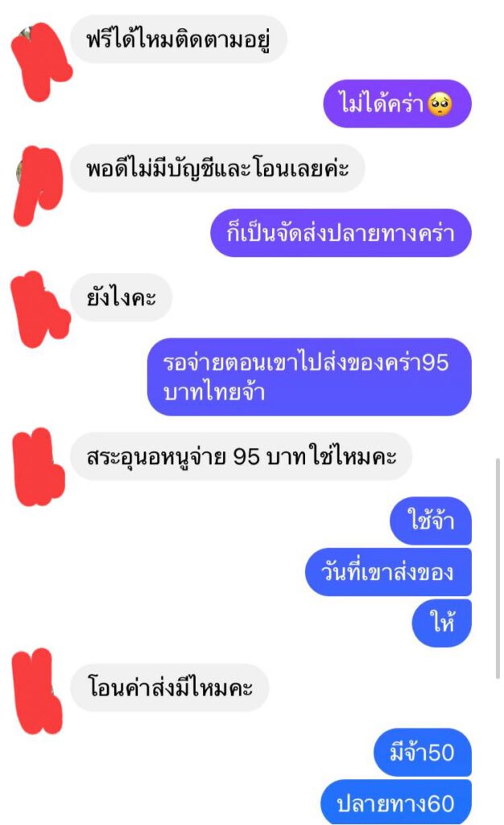Tap the short sent bubble 'ให้'
The width and height of the screenshot is (504, 825).
441,623
